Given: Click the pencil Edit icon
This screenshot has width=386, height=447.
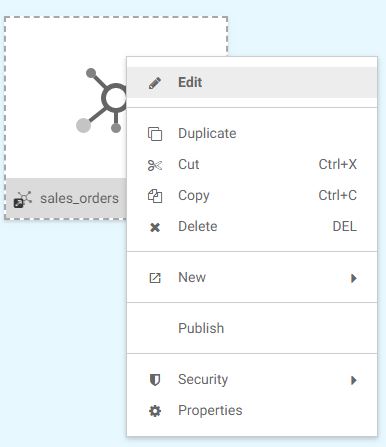Looking at the screenshot, I should pyautogui.click(x=155, y=83).
